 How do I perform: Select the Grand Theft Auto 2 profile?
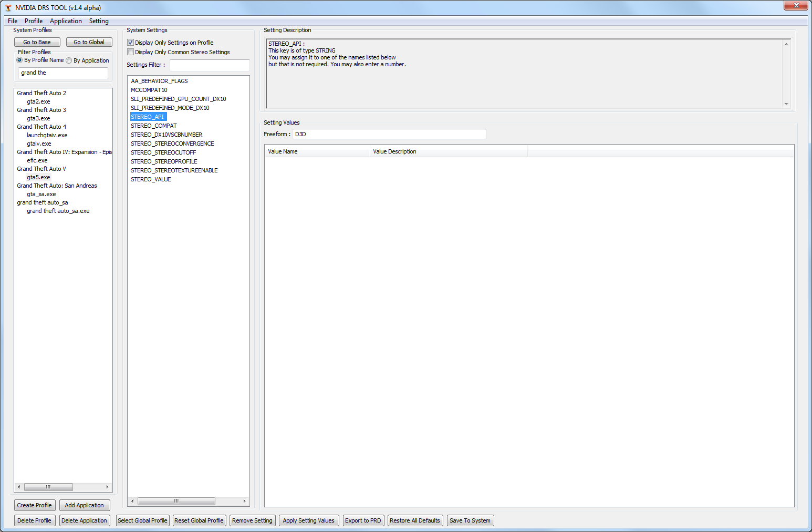point(41,93)
